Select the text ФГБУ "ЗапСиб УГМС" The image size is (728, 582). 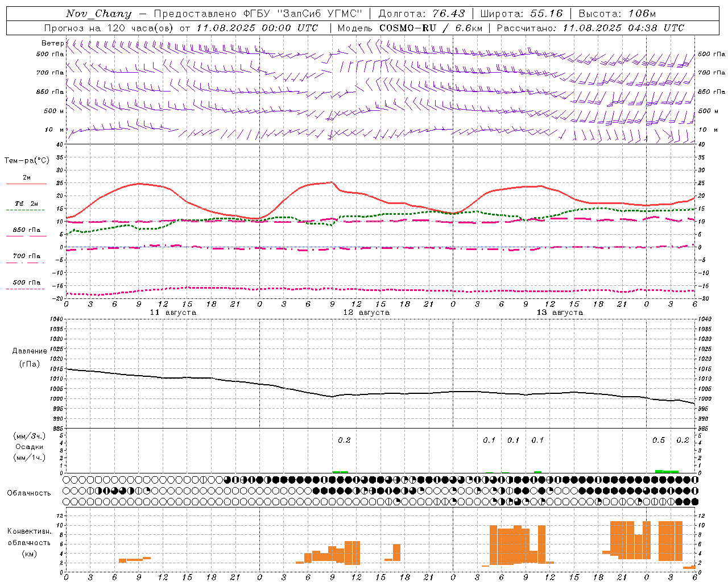tap(303, 14)
